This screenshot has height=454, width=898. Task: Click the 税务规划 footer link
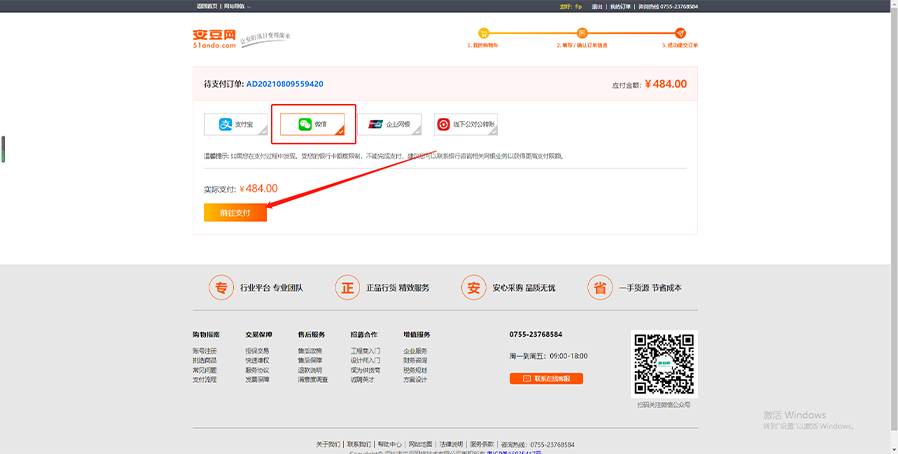coord(415,370)
